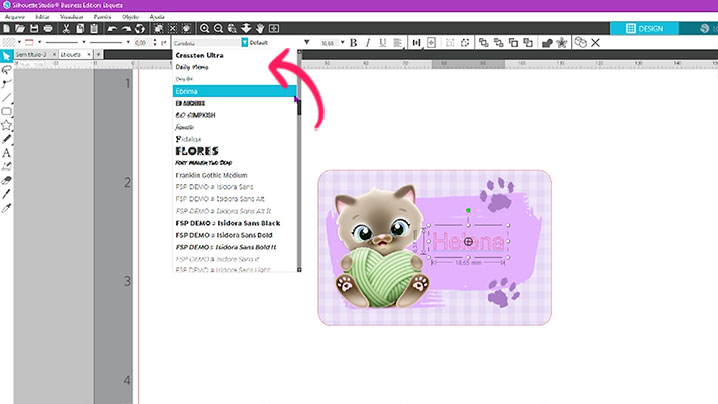Select the arrow selection tool
Screen dimensions: 718x404
tap(7, 57)
